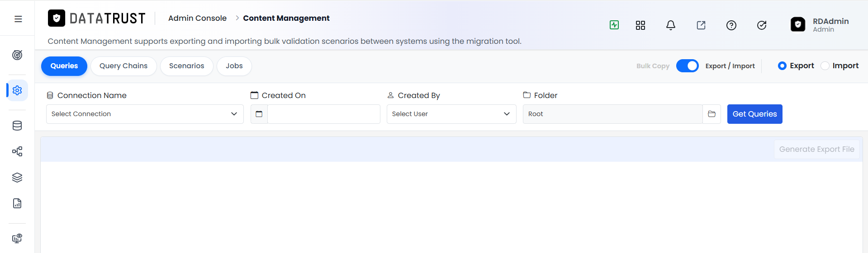Switch to the Queries tab
The image size is (868, 253).
point(64,66)
